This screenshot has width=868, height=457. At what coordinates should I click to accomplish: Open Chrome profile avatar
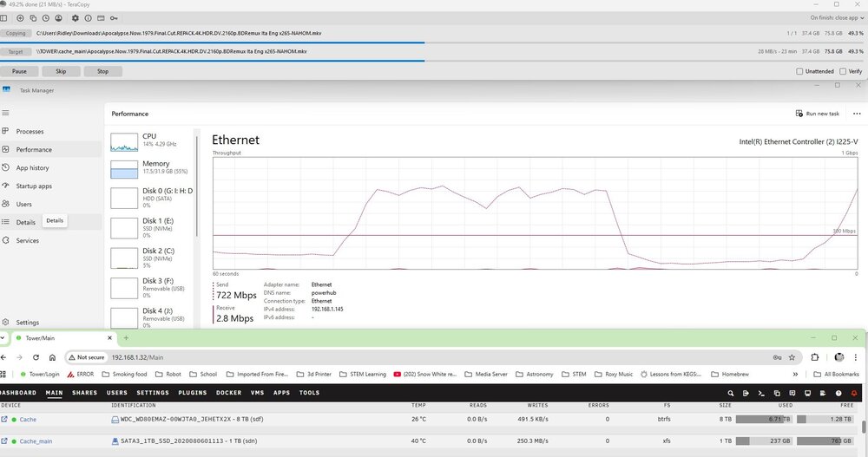pos(839,357)
